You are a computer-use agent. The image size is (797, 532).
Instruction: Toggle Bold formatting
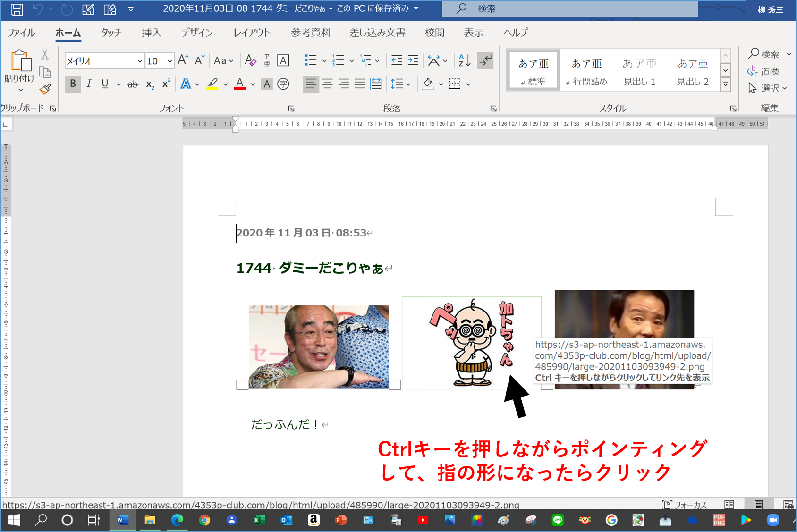pyautogui.click(x=73, y=84)
